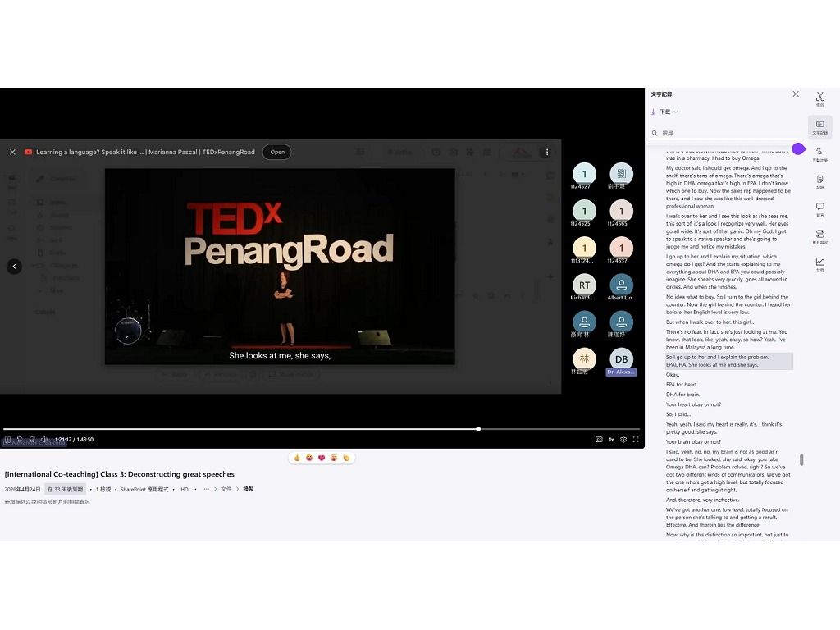Open the comments tab in the sidebar

coord(820,209)
